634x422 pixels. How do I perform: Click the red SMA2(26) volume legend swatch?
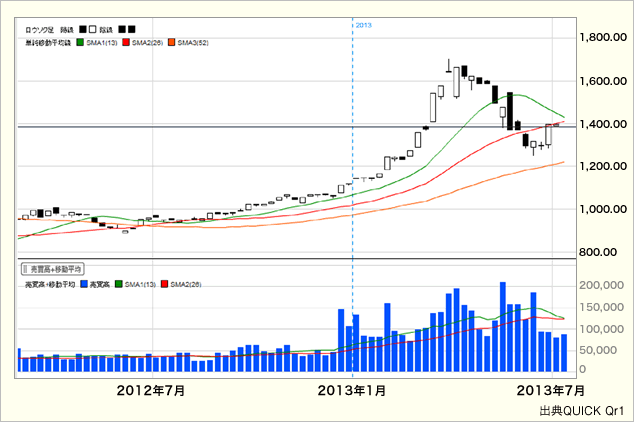pos(165,286)
